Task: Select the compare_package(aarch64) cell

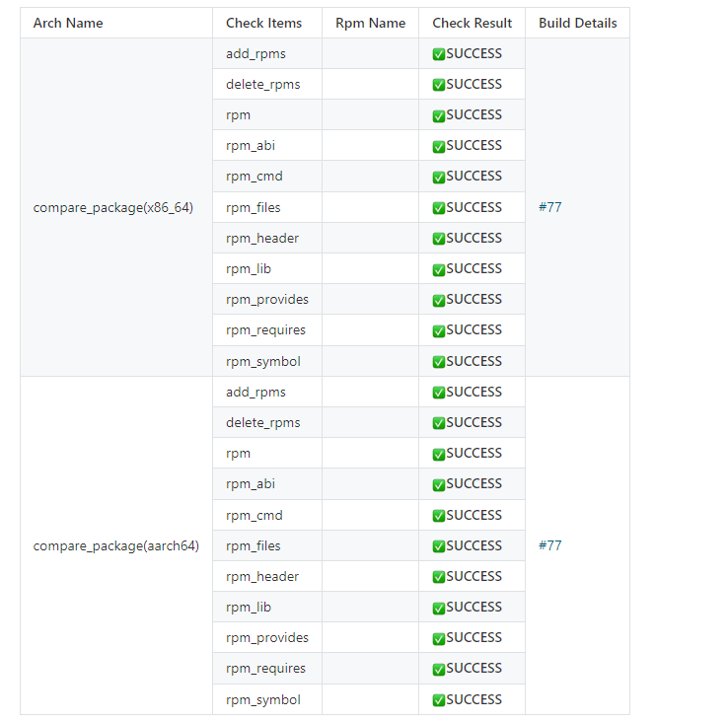Action: coord(115,545)
